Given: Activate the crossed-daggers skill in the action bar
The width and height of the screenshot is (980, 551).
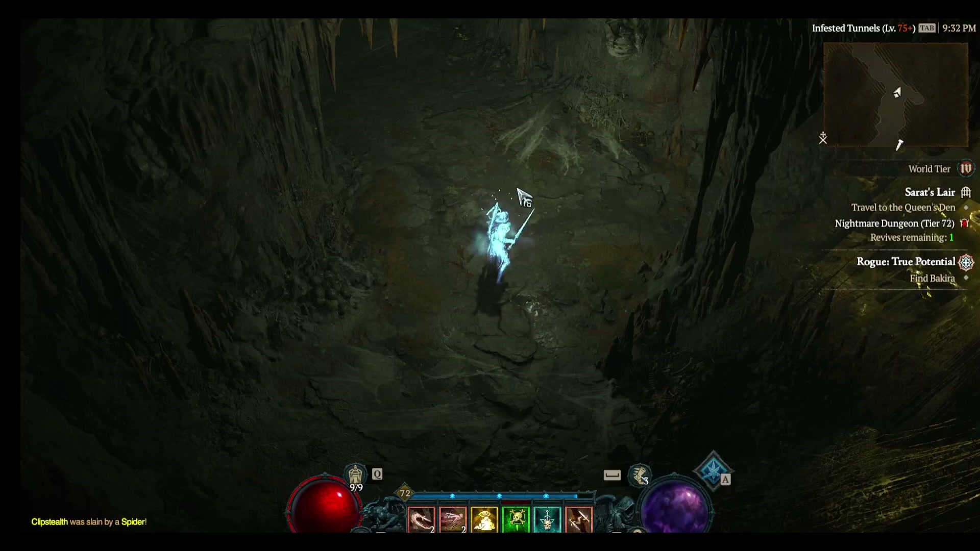Looking at the screenshot, I should 579,520.
